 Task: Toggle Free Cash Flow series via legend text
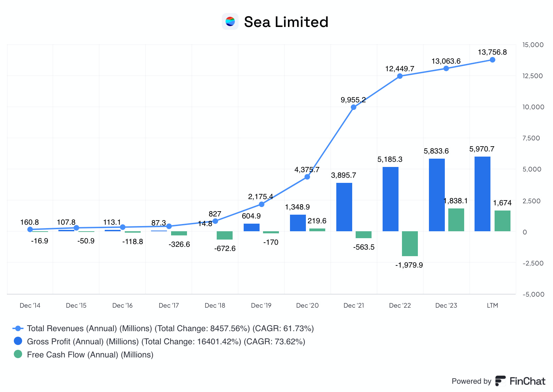tap(90, 355)
